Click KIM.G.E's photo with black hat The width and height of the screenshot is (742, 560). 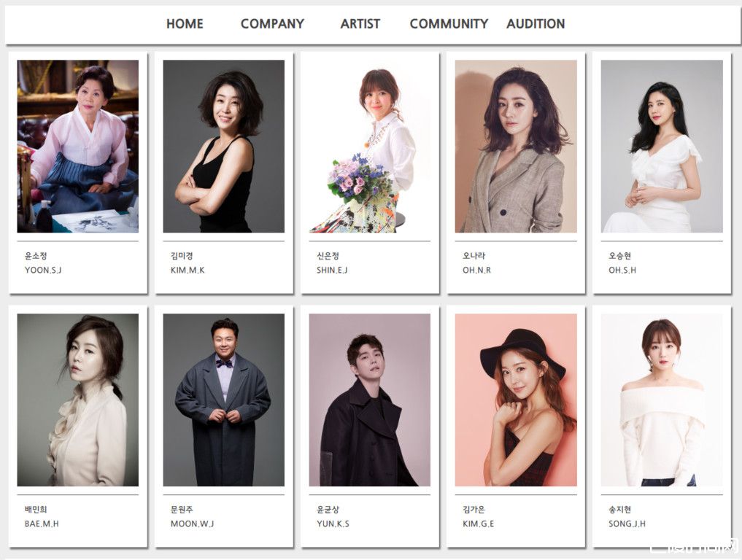(x=516, y=400)
